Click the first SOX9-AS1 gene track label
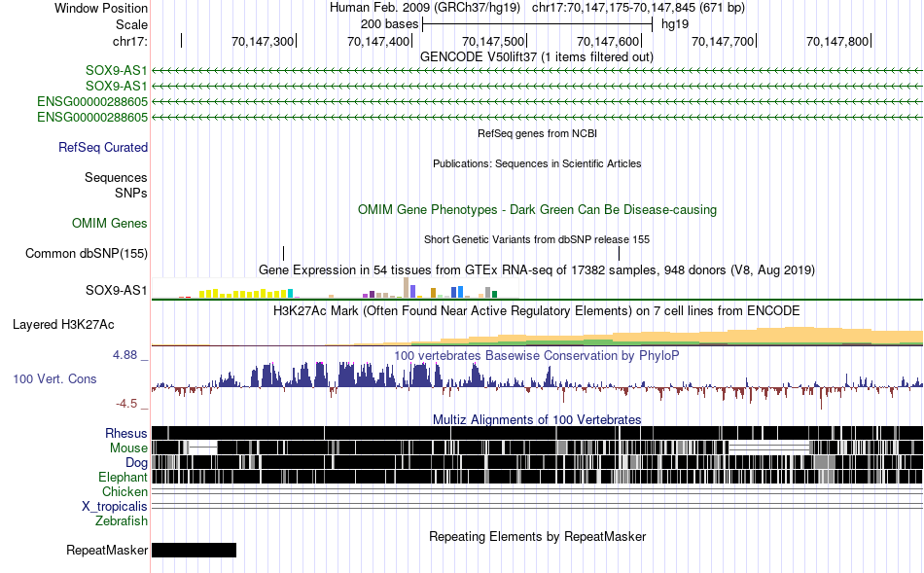This screenshot has width=924, height=573. 116,71
